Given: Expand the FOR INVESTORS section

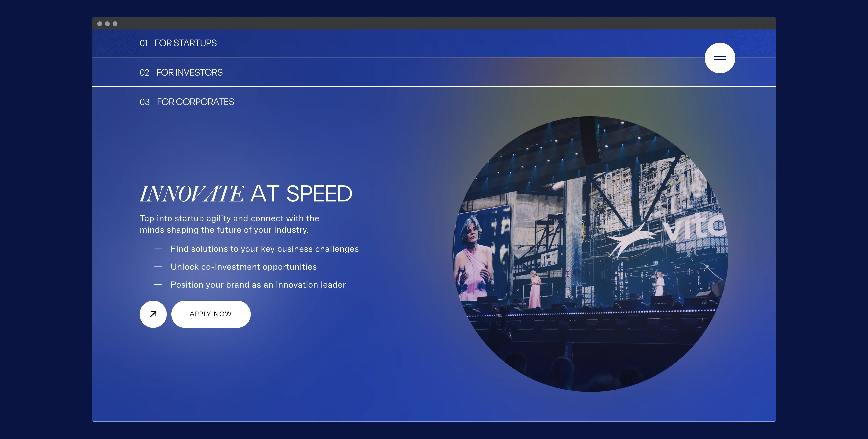Looking at the screenshot, I should click(189, 72).
